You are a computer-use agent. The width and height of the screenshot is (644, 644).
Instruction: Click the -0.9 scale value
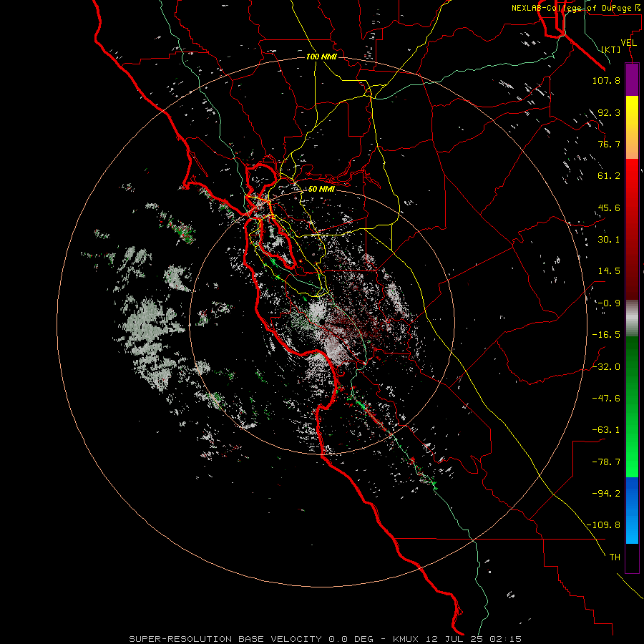[x=609, y=303]
